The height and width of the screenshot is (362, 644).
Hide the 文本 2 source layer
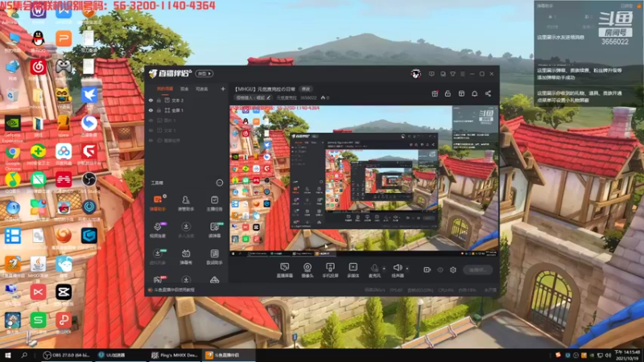tap(151, 100)
